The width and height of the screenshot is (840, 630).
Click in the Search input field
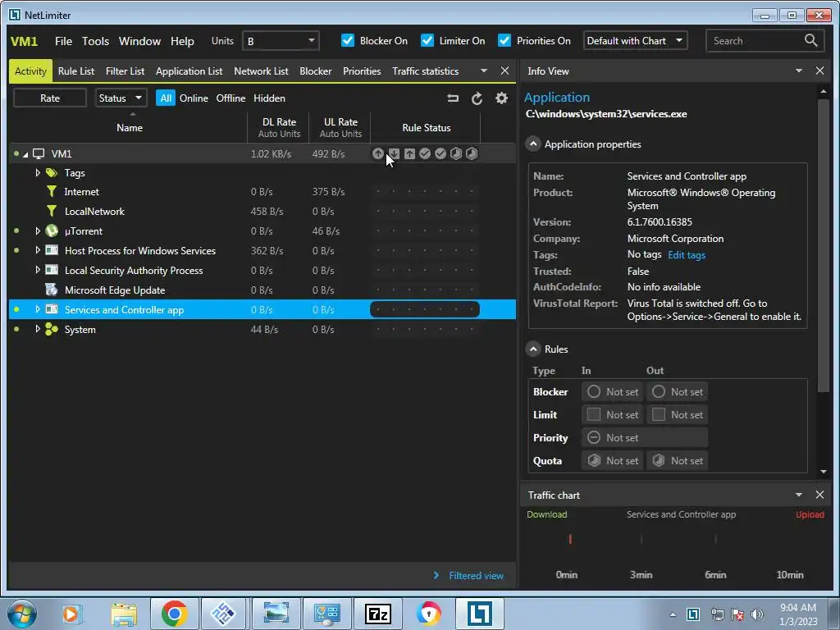tap(756, 41)
